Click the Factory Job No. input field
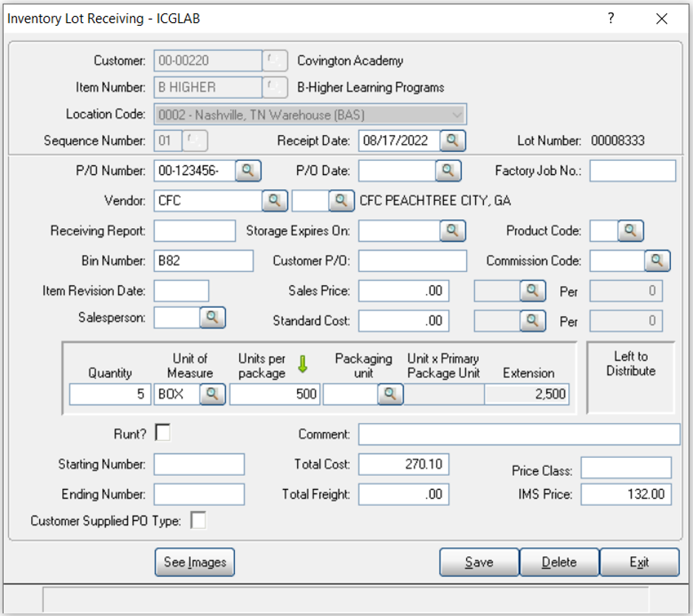 click(633, 171)
